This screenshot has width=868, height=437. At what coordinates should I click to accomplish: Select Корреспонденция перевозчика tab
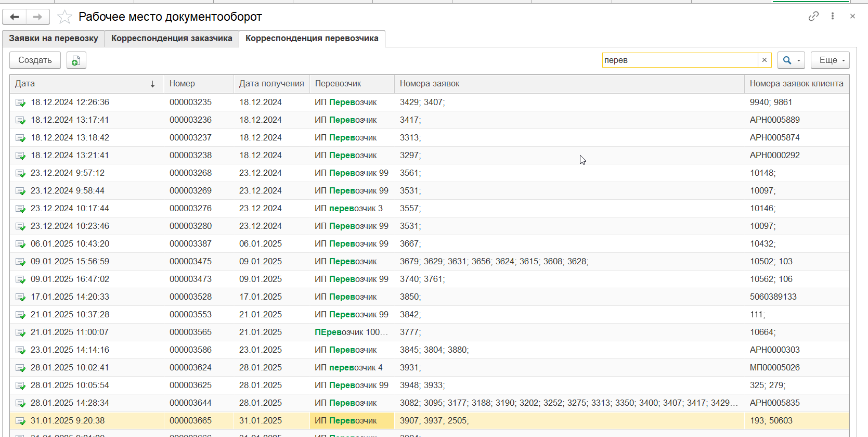pyautogui.click(x=312, y=38)
